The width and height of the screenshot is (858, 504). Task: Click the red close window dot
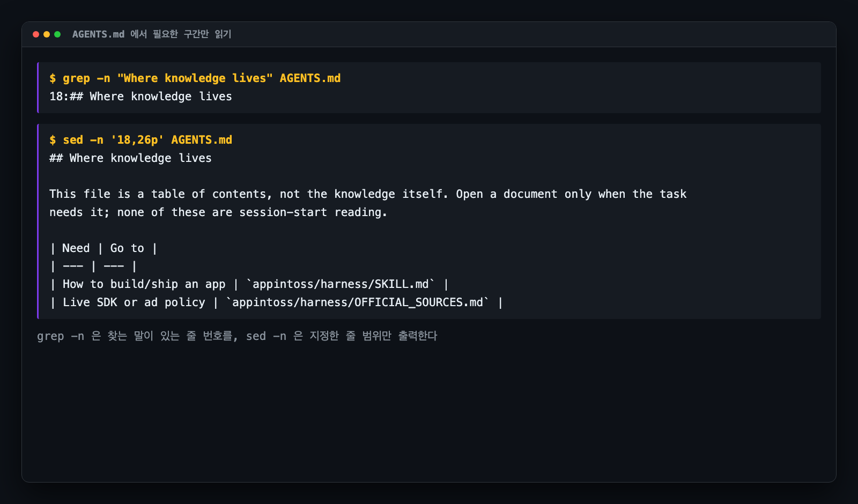click(36, 34)
